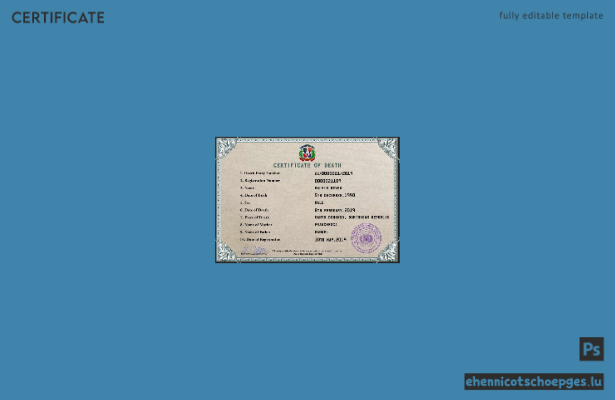The height and width of the screenshot is (400, 615).
Task: Click the CERTIFICATE heading text
Action: pyautogui.click(x=58, y=18)
